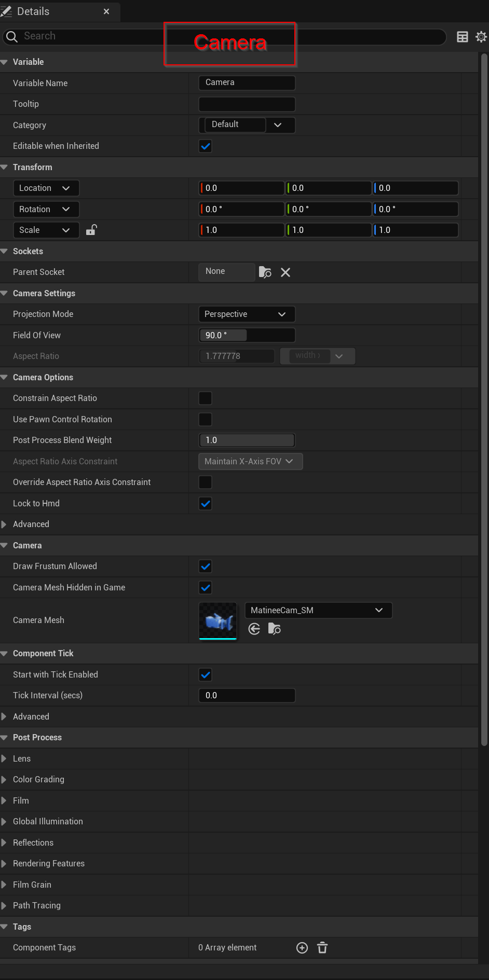Add a Component Tags array element
The height and width of the screenshot is (980, 489).
(302, 948)
